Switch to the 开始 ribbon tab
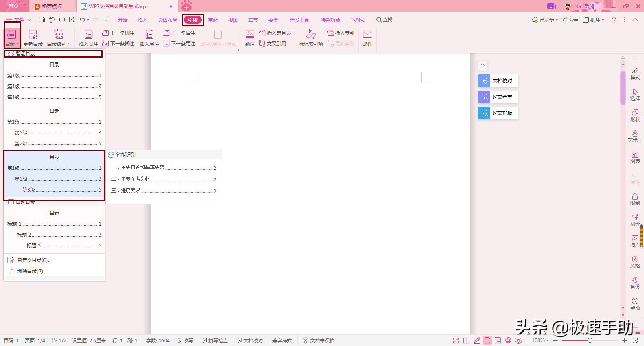Image resolution: width=644 pixels, height=346 pixels. (x=123, y=20)
